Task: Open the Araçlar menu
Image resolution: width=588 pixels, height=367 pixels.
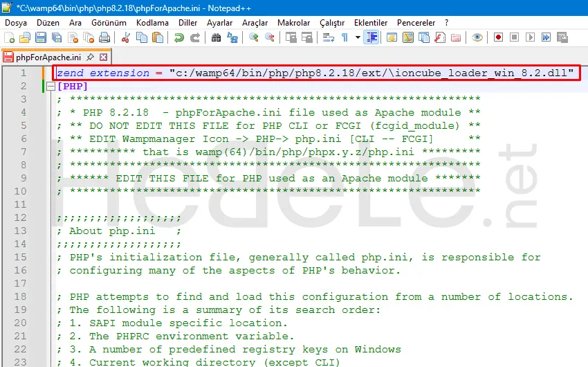Action: tap(255, 23)
